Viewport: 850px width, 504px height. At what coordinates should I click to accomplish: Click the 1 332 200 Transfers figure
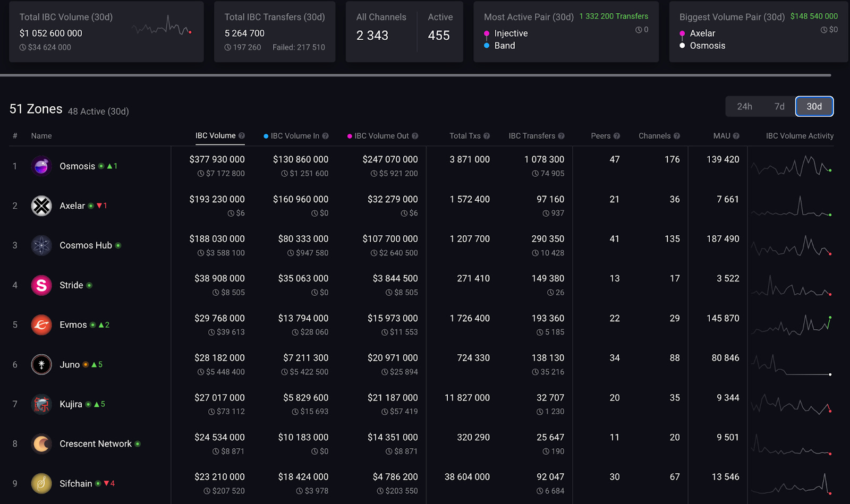pyautogui.click(x=614, y=16)
